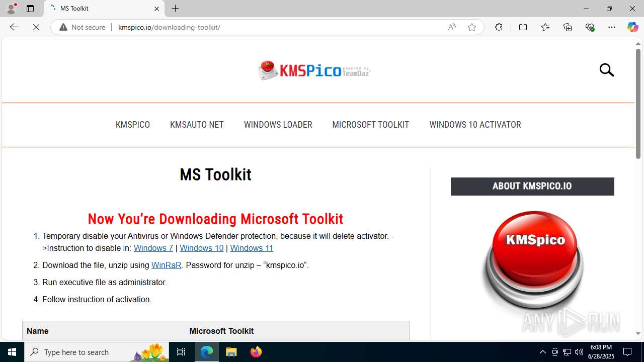Click the scrollbar up arrow
The width and height of the screenshot is (644, 362).
pyautogui.click(x=638, y=44)
